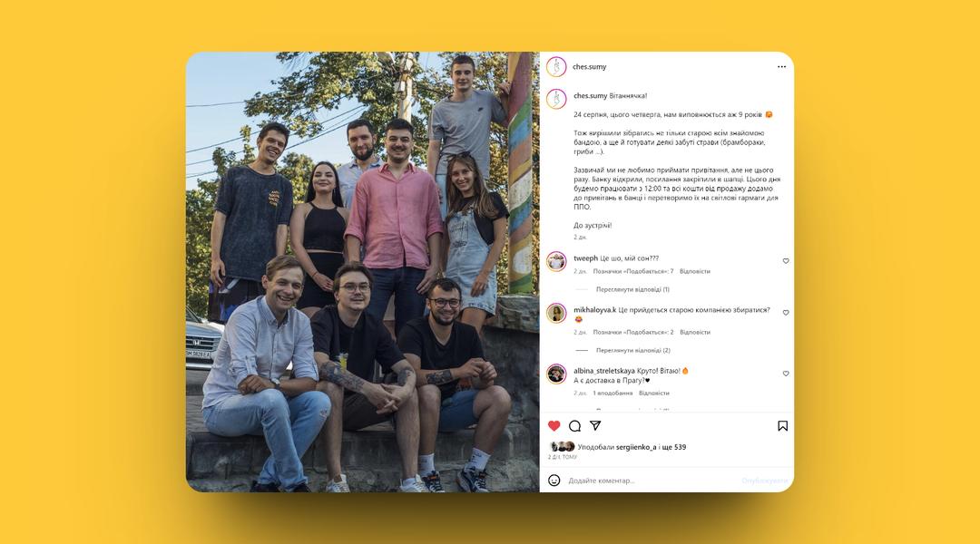The image size is (980, 544).
Task: Unlike the post with the red heart
Action: tap(554, 426)
